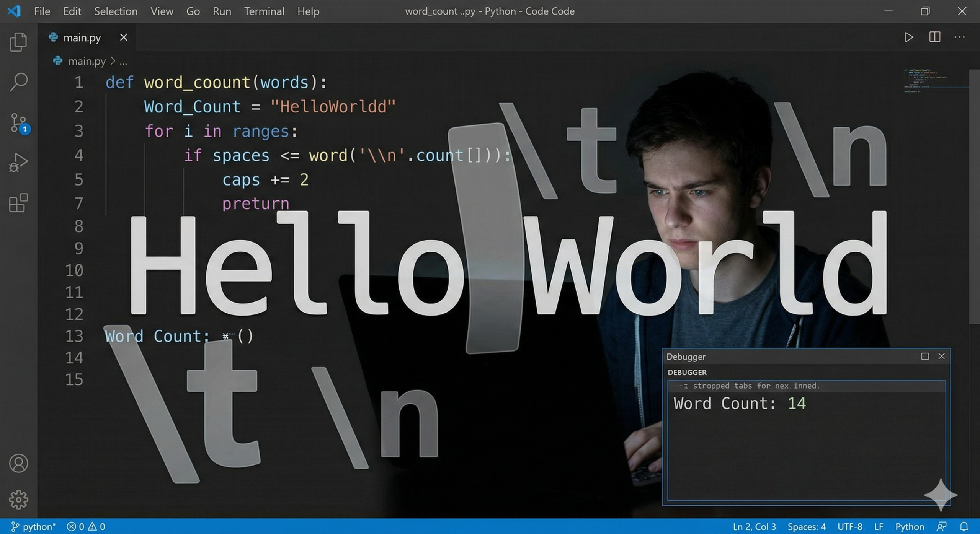Open the Manage settings gear
The height and width of the screenshot is (534, 980).
[x=18, y=499]
